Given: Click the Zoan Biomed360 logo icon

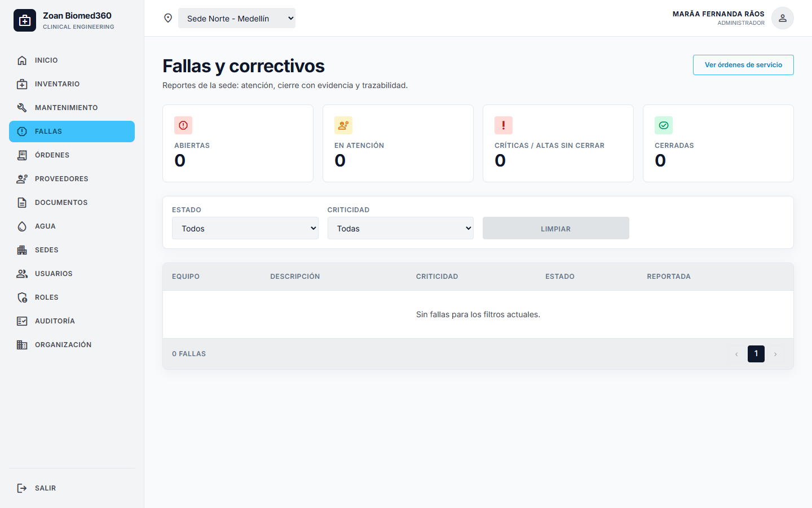Looking at the screenshot, I should coord(25,20).
